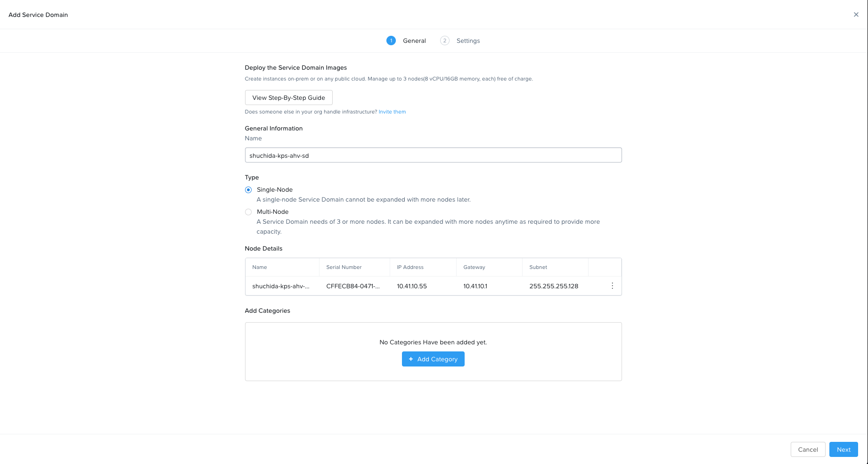Click the Subnet column header
The image size is (868, 464).
coord(538,267)
